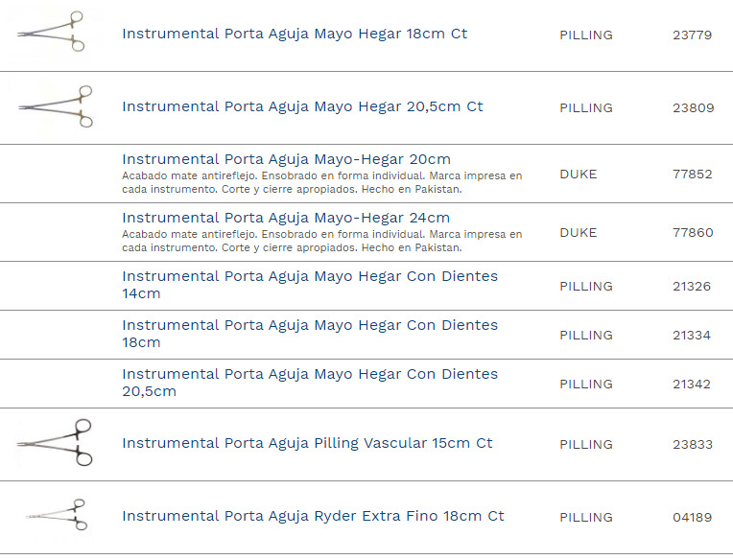Click the PILLING brand for code 23833

[x=585, y=445]
